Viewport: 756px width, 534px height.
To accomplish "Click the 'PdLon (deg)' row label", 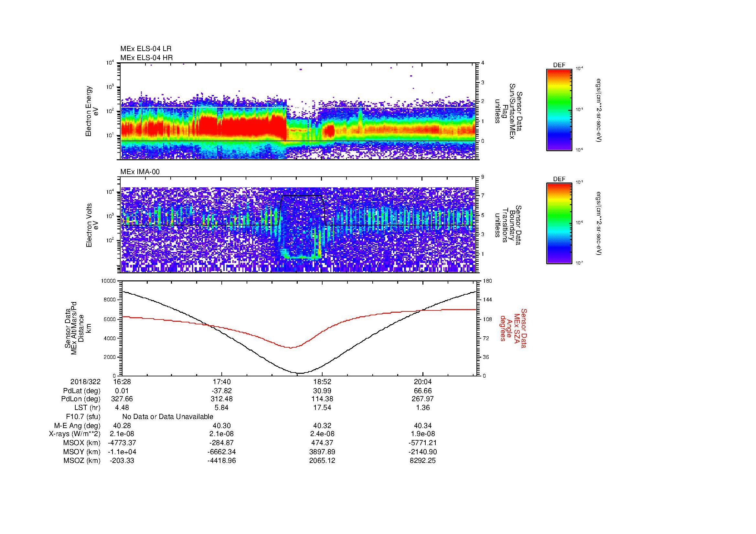I will tap(81, 399).
